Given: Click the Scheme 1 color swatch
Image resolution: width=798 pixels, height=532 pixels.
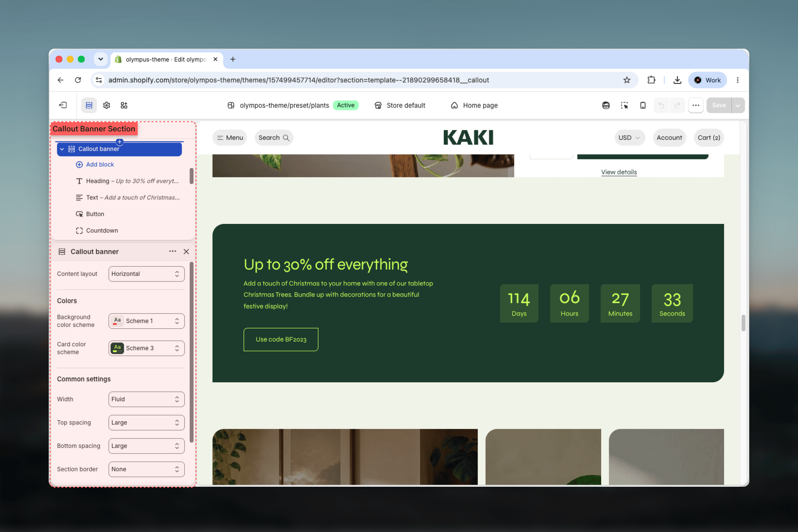Looking at the screenshot, I should coord(117,321).
